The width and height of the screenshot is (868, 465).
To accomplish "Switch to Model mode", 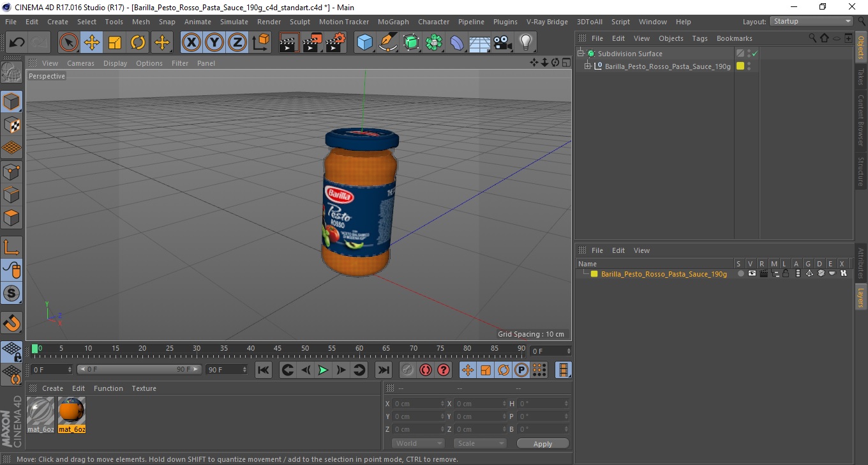I will pos(11,102).
